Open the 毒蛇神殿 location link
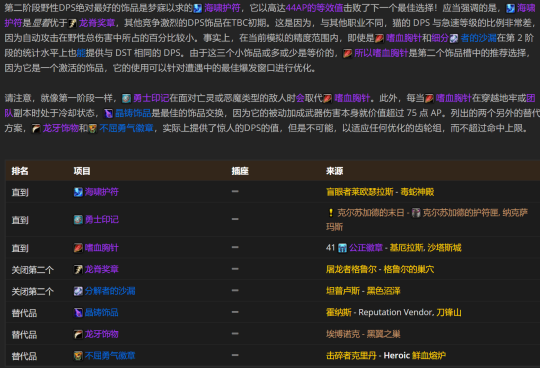 coord(417,192)
